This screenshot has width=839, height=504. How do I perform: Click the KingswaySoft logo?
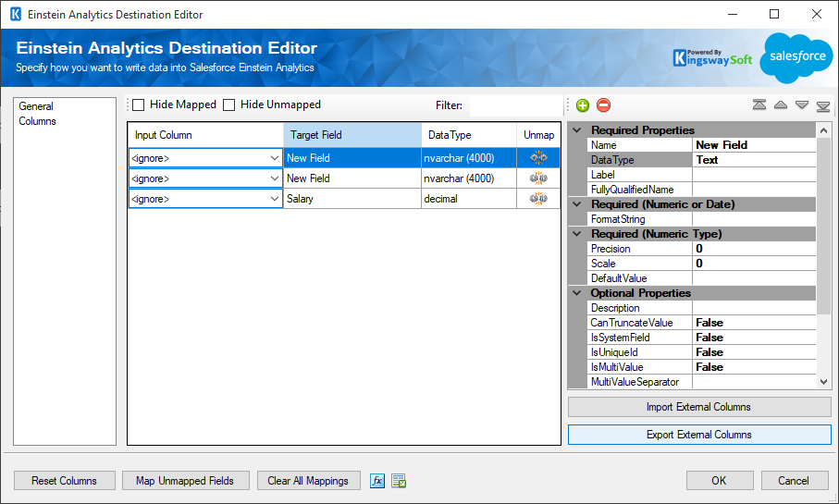point(712,57)
